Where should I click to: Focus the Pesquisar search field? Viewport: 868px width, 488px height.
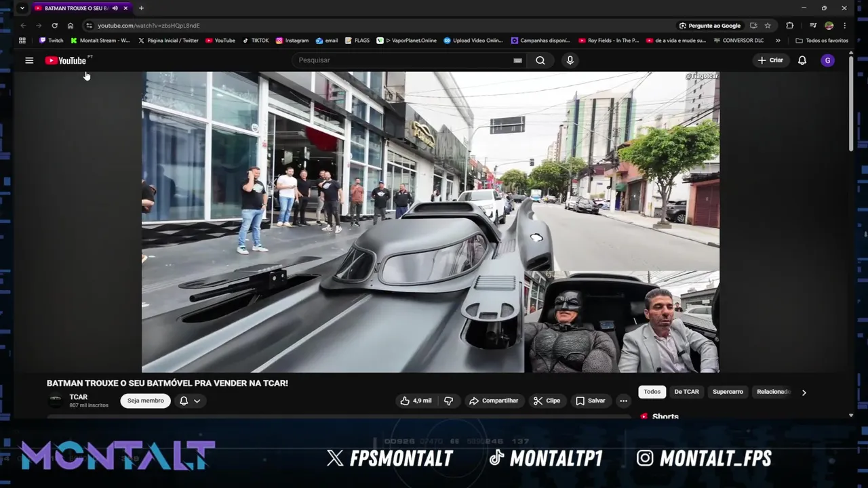tap(410, 60)
